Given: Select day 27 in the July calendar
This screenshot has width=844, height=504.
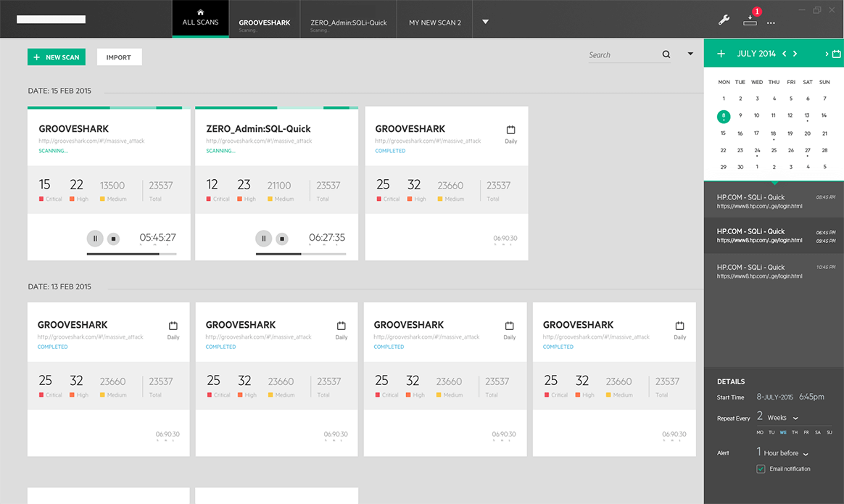Looking at the screenshot, I should point(808,151).
